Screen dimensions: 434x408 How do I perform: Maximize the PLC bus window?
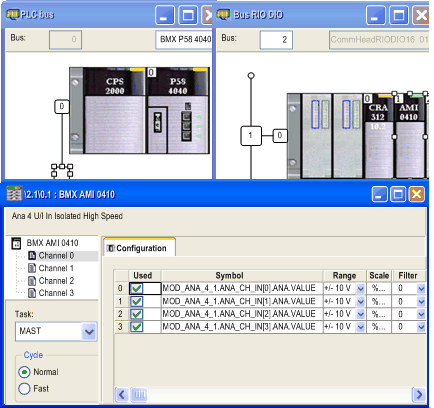click(x=188, y=15)
